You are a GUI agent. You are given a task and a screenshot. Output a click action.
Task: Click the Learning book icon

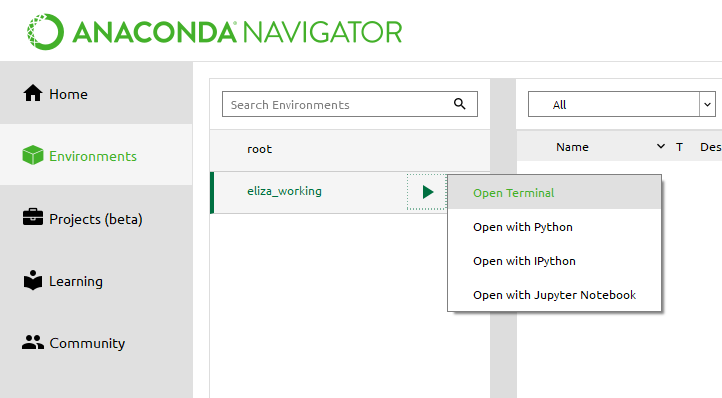[x=33, y=280]
